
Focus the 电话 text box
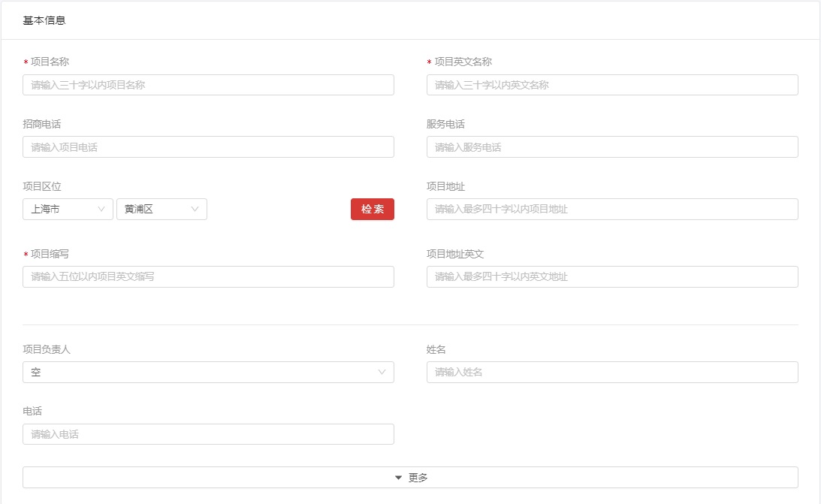(208, 434)
